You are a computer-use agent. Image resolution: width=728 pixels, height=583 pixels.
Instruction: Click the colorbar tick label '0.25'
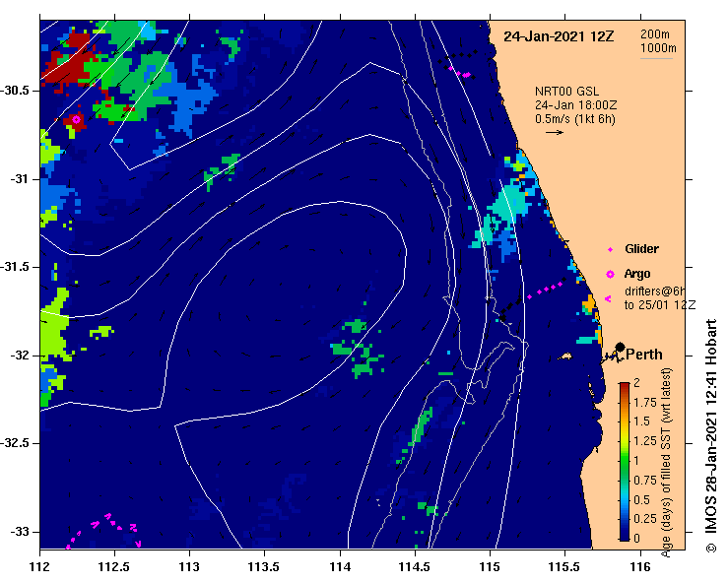[645, 519]
